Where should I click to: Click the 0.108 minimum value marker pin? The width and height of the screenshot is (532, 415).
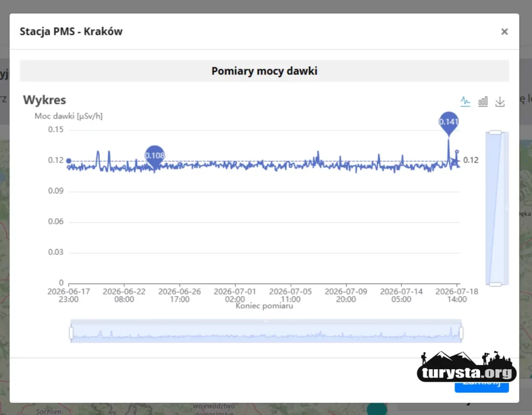[x=155, y=157]
